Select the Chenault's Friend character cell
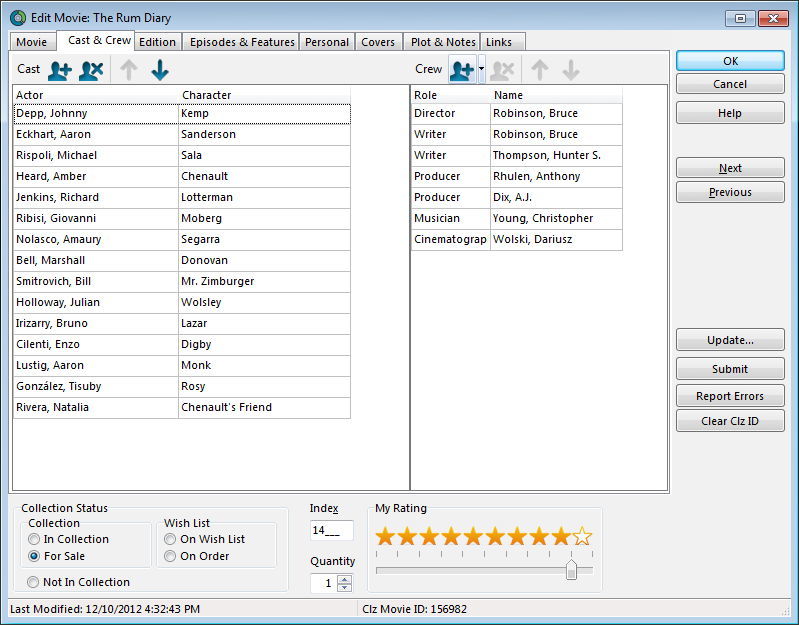Screen dimensions: 799x625 (264, 407)
